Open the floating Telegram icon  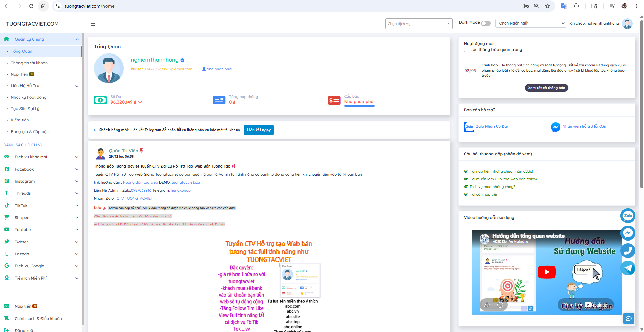pyautogui.click(x=628, y=268)
